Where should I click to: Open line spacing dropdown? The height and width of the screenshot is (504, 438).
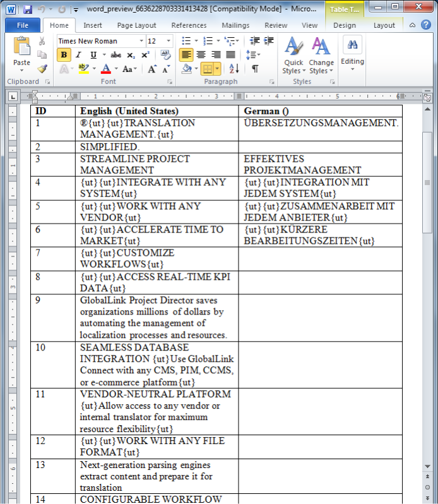[x=252, y=55]
